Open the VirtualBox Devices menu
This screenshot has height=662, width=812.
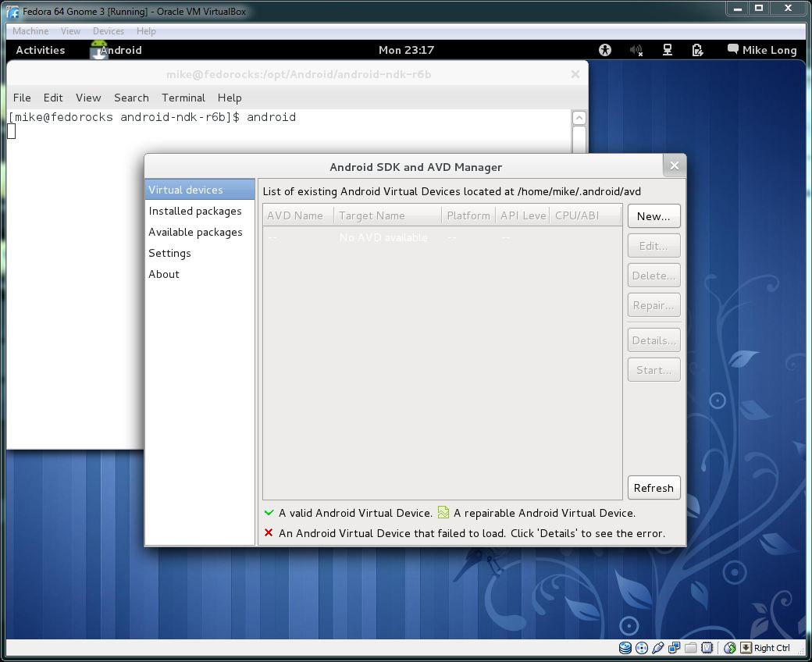point(109,31)
